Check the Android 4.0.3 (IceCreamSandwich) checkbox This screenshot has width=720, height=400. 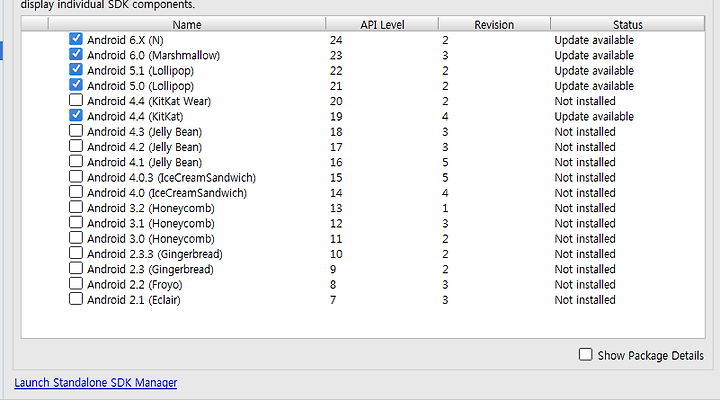coord(76,176)
